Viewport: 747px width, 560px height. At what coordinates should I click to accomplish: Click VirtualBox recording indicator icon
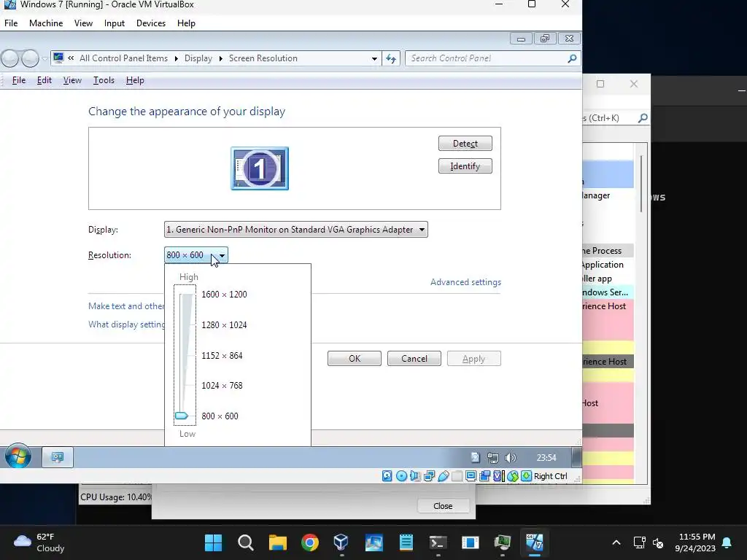484,475
